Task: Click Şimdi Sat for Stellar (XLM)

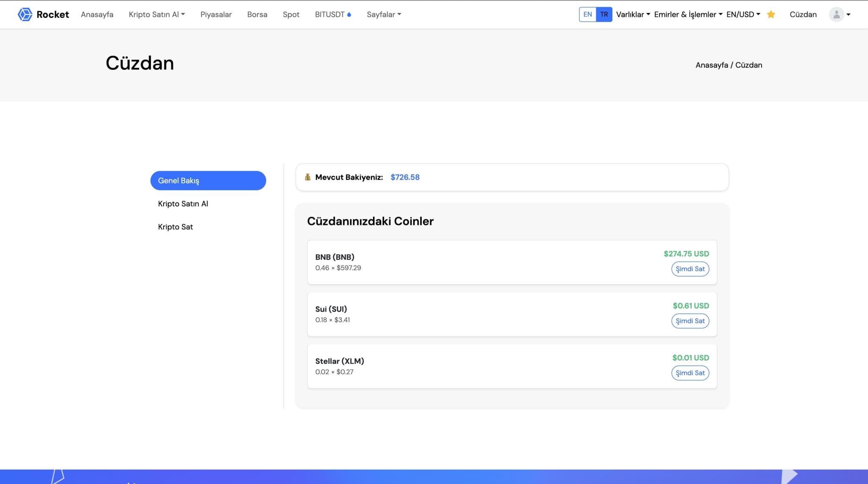Action: pos(690,373)
